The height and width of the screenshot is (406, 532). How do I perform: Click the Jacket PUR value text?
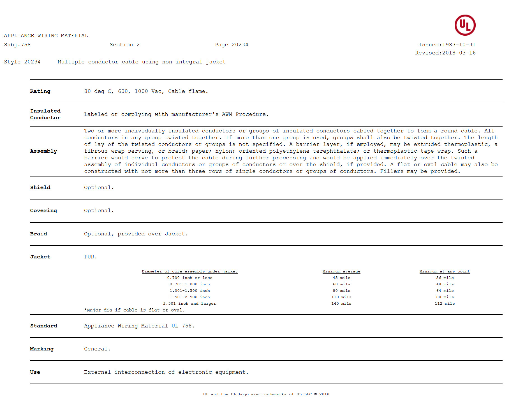tap(90, 257)
